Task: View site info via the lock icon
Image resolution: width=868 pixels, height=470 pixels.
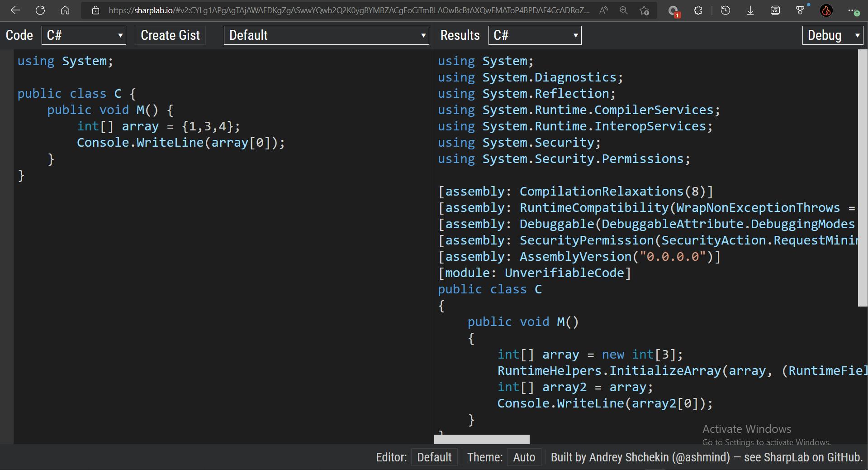Action: point(95,10)
